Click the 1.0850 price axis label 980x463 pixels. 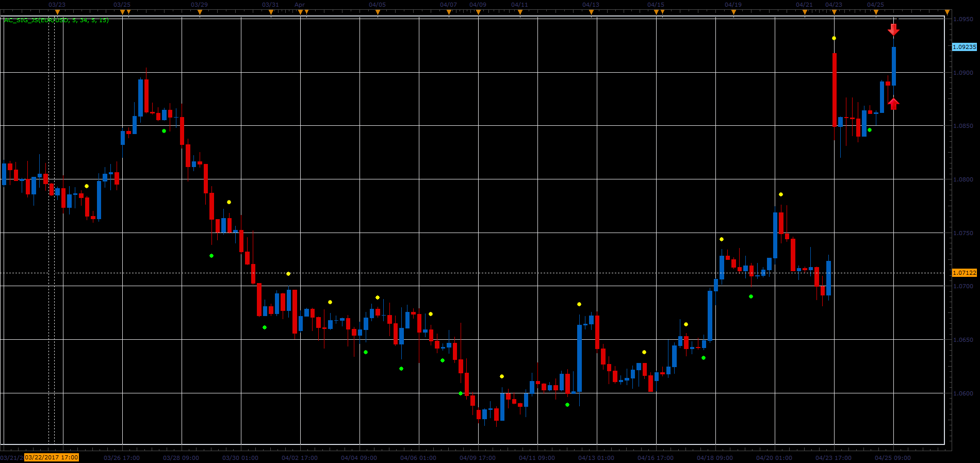[963, 126]
